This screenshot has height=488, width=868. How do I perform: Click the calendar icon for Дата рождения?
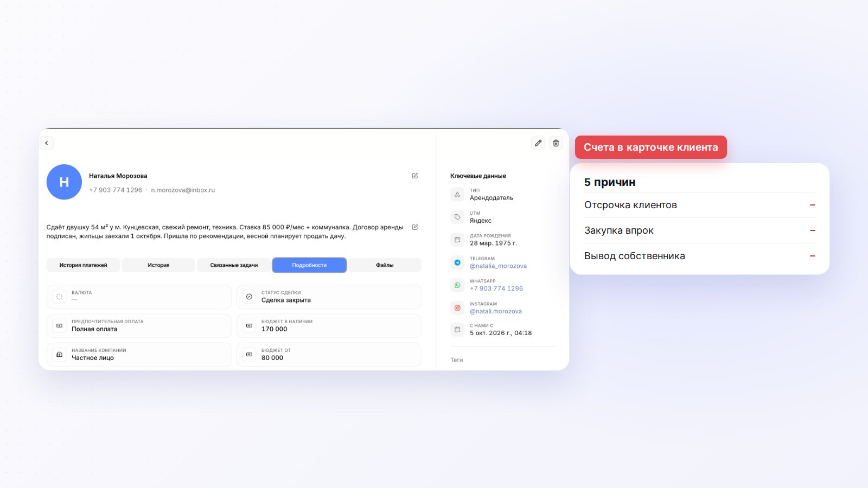click(x=457, y=240)
